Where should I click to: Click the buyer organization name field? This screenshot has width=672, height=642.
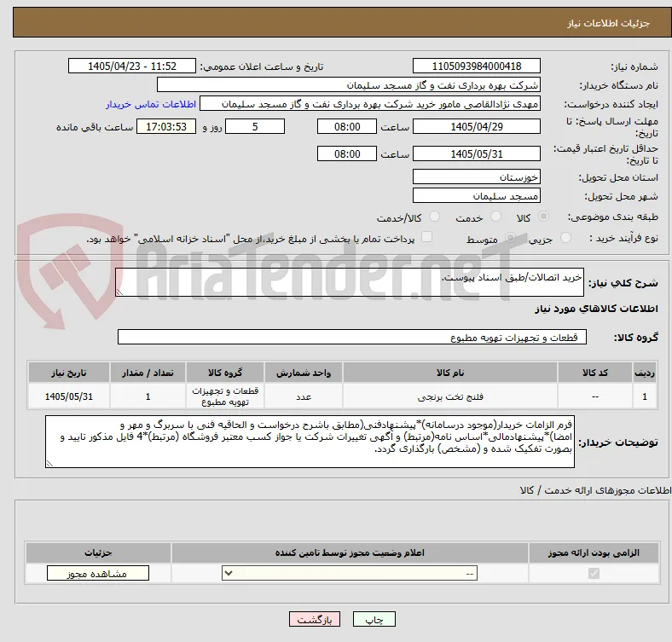pyautogui.click(x=349, y=85)
